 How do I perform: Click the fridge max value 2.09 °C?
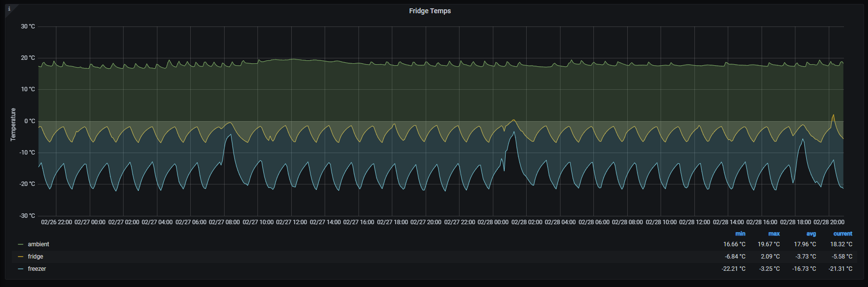[770, 257]
